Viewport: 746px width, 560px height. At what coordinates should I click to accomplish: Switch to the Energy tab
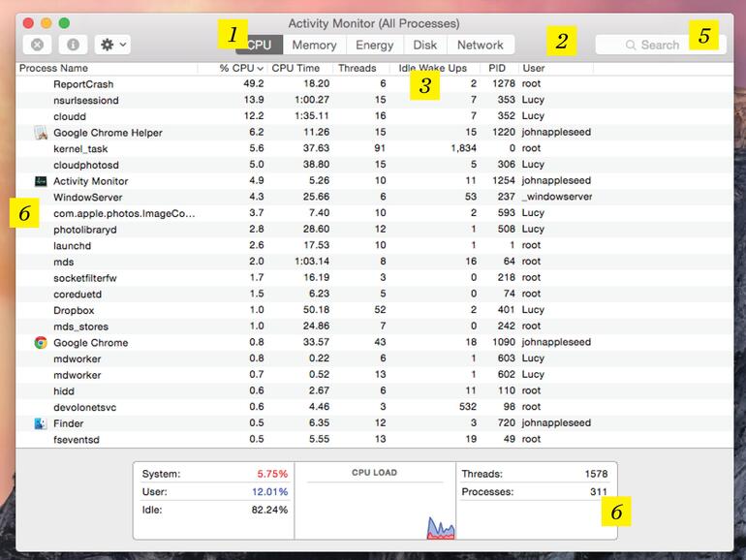(x=375, y=45)
